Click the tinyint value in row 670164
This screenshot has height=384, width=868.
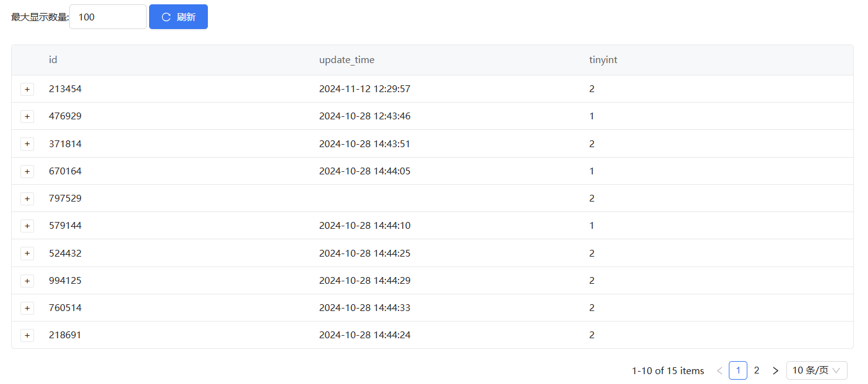(x=592, y=171)
